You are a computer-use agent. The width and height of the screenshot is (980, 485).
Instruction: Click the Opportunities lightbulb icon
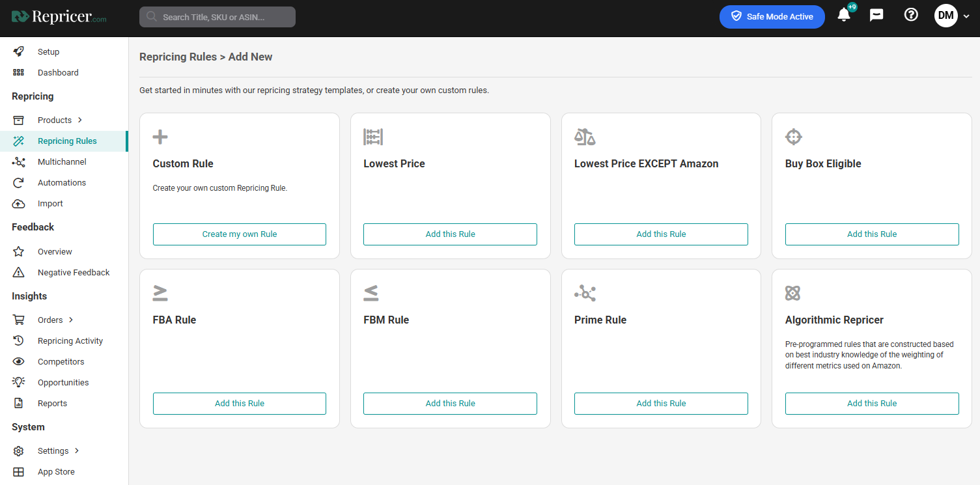tap(19, 382)
